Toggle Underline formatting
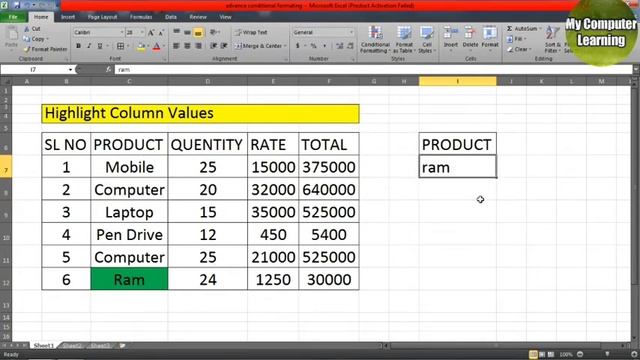This screenshot has width=640, height=360. click(x=100, y=46)
